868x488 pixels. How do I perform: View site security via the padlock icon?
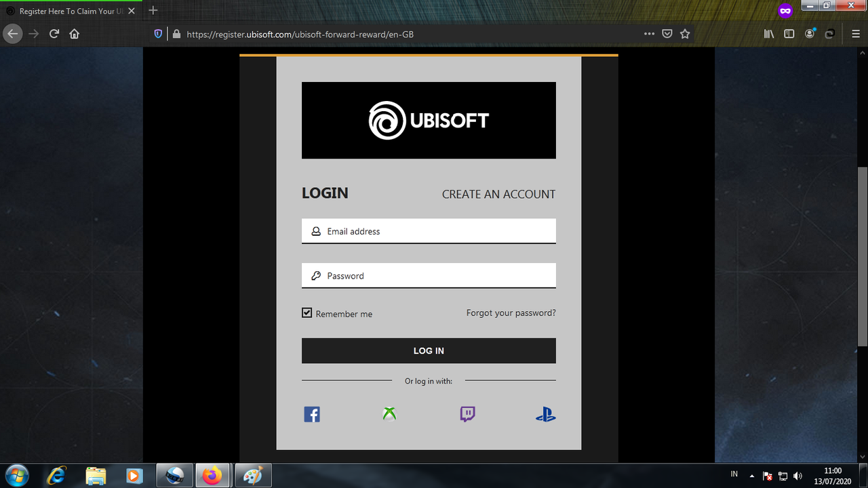176,34
